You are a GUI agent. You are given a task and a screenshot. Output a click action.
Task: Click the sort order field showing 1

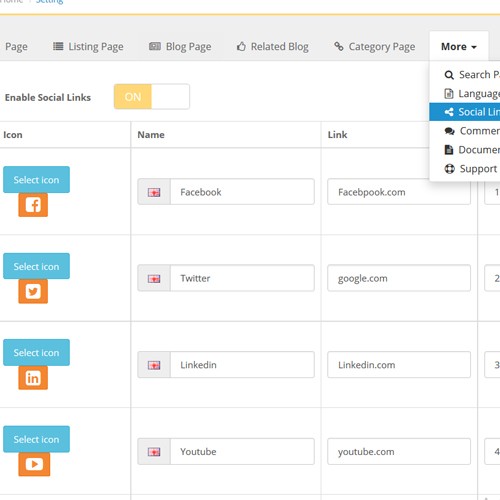[x=492, y=192]
